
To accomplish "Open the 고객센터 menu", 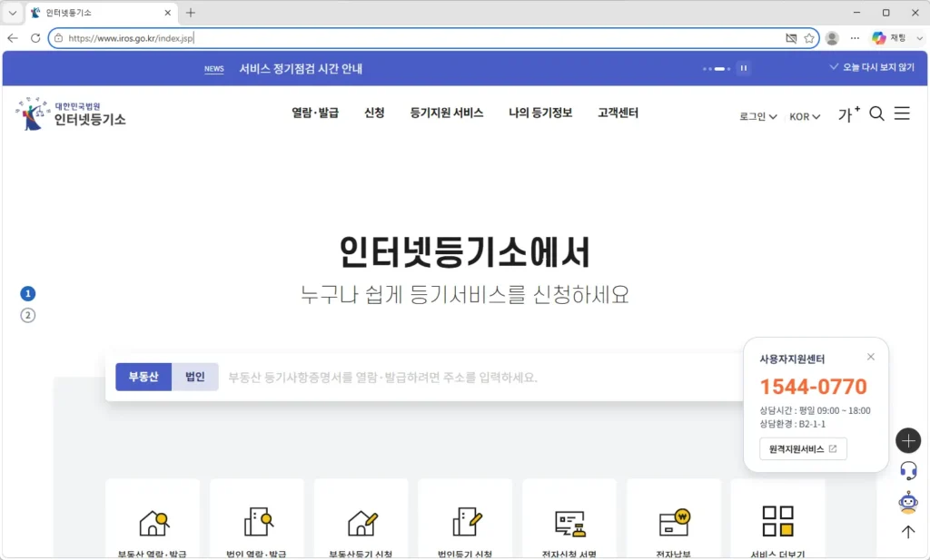I will tap(618, 113).
